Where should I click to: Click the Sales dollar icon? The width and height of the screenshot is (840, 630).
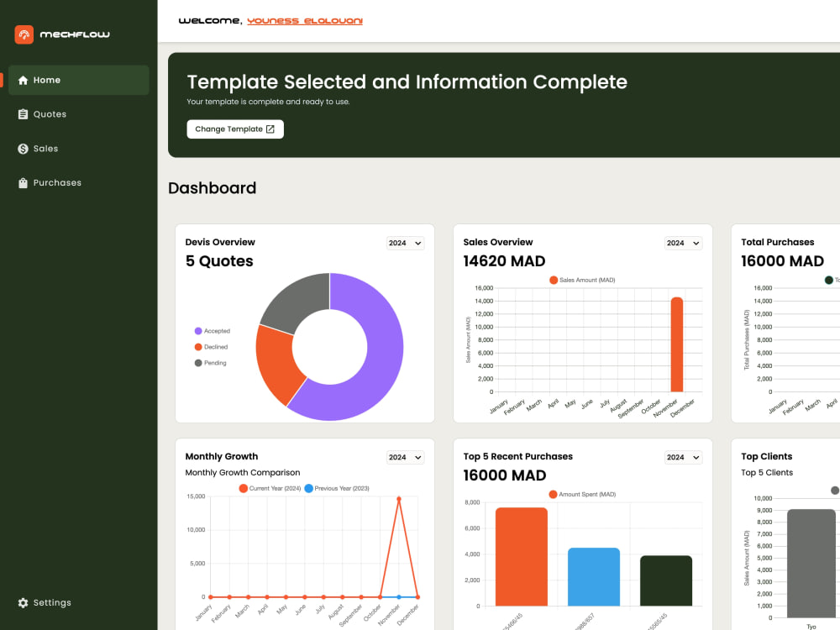tap(23, 149)
